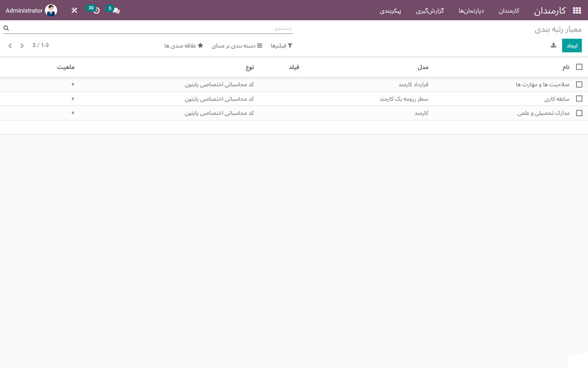The height and width of the screenshot is (368, 588).
Task: Open the conversations chat icon with badge 5
Action: [115, 11]
